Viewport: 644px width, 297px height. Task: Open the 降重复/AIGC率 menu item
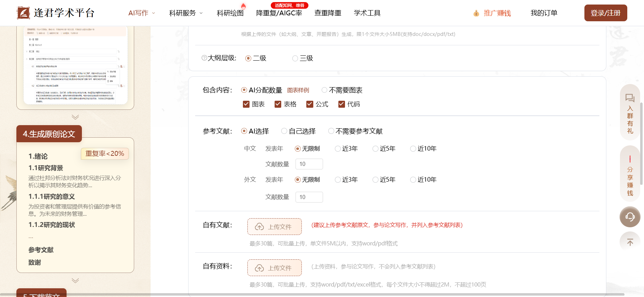click(279, 13)
